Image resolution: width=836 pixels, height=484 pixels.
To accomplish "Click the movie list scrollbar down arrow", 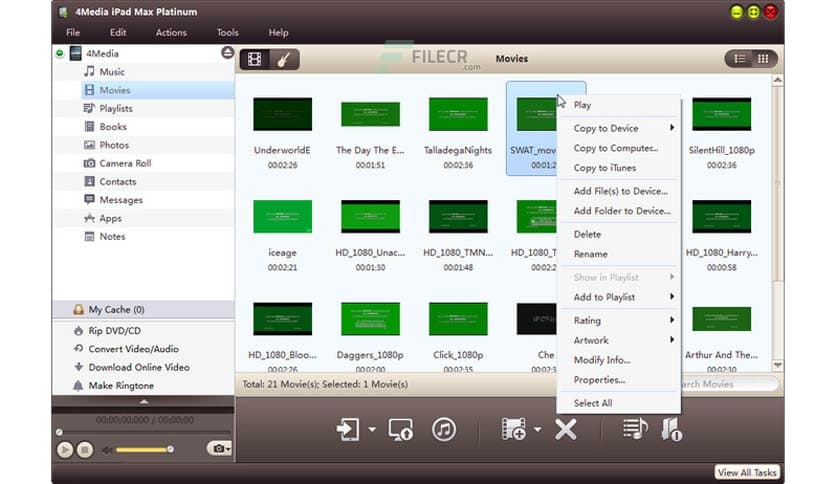I will [x=777, y=365].
